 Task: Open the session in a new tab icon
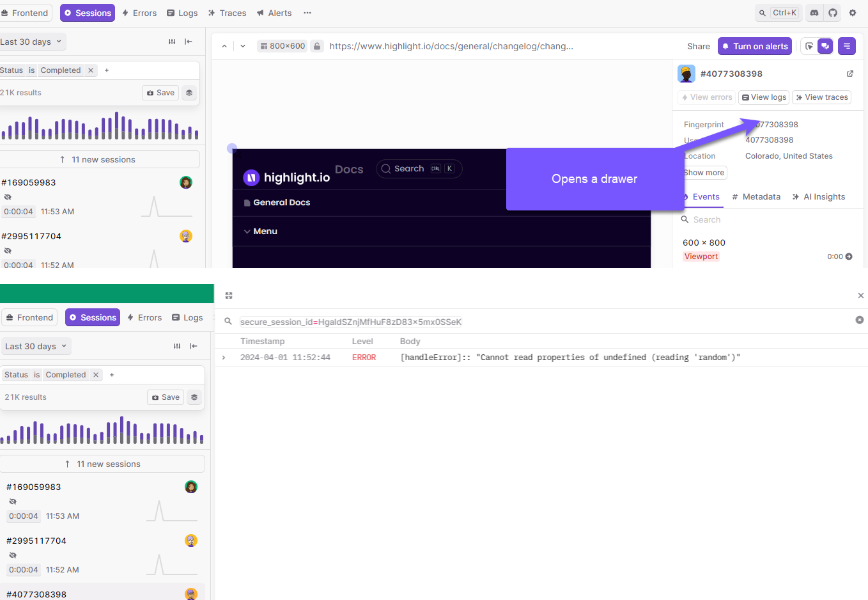tap(849, 74)
